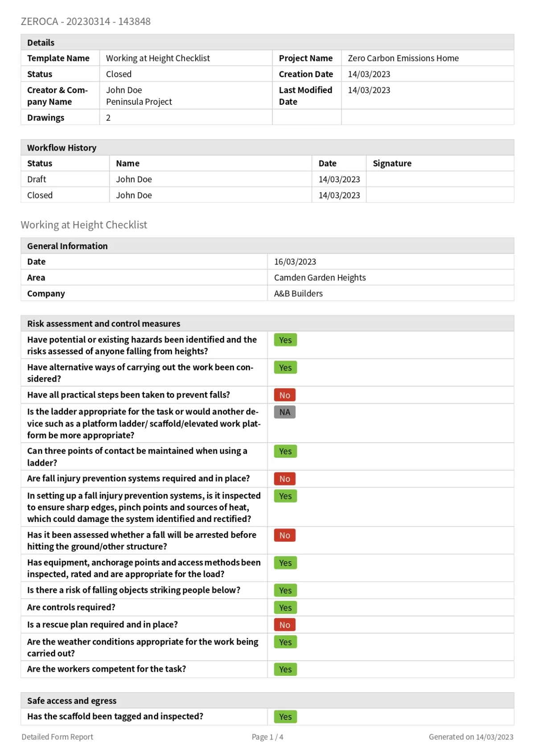Click the Yes badge for workers competent question
The width and height of the screenshot is (535, 756).
click(x=285, y=670)
